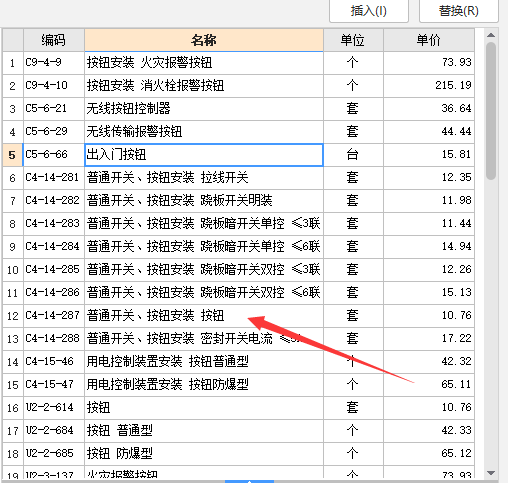508x483 pixels.
Task: Click unit cell 台 in row 5
Action: tap(353, 155)
